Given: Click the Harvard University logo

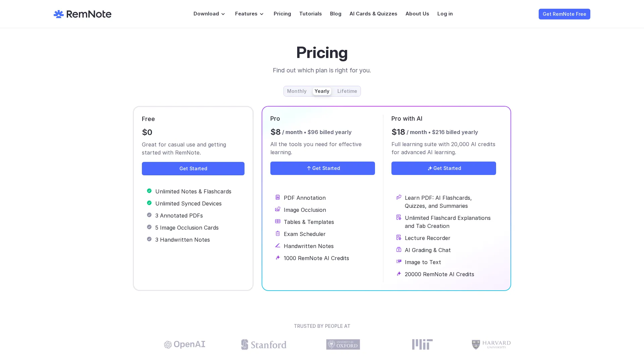Looking at the screenshot, I should click(491, 344).
